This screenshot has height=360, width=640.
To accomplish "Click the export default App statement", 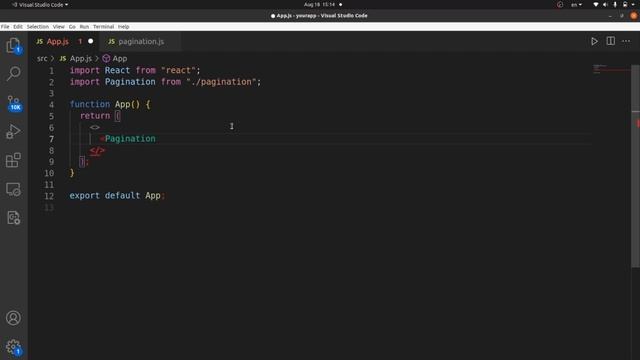I will coord(117,196).
